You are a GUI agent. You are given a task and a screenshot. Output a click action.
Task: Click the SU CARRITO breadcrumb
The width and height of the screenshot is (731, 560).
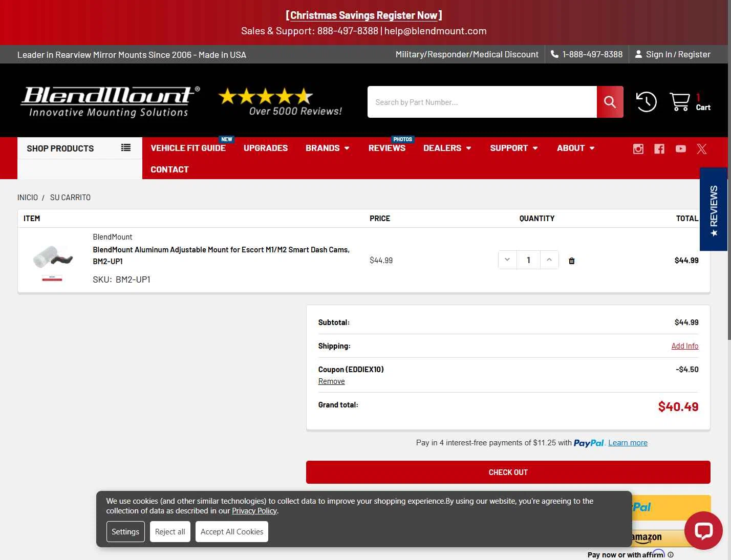click(70, 198)
